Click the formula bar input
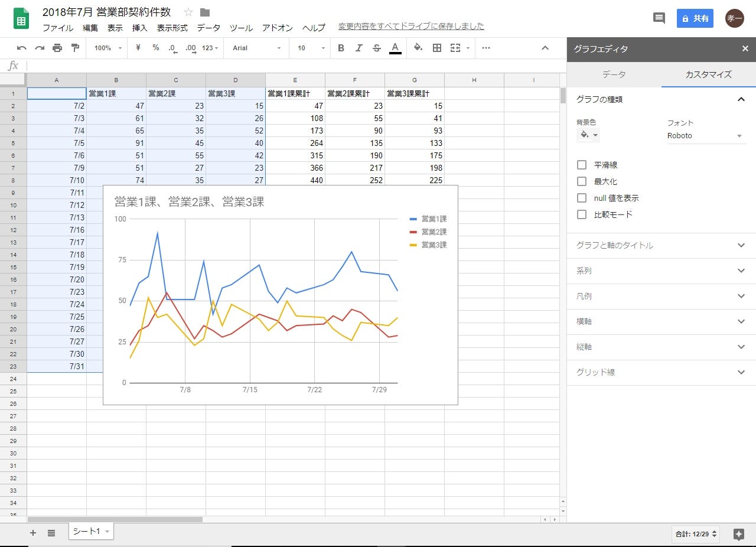Screen dimensions: 756x547 tap(295, 66)
